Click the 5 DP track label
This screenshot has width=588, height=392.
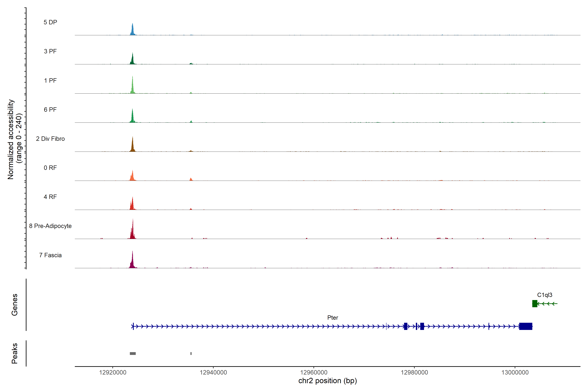pyautogui.click(x=50, y=22)
